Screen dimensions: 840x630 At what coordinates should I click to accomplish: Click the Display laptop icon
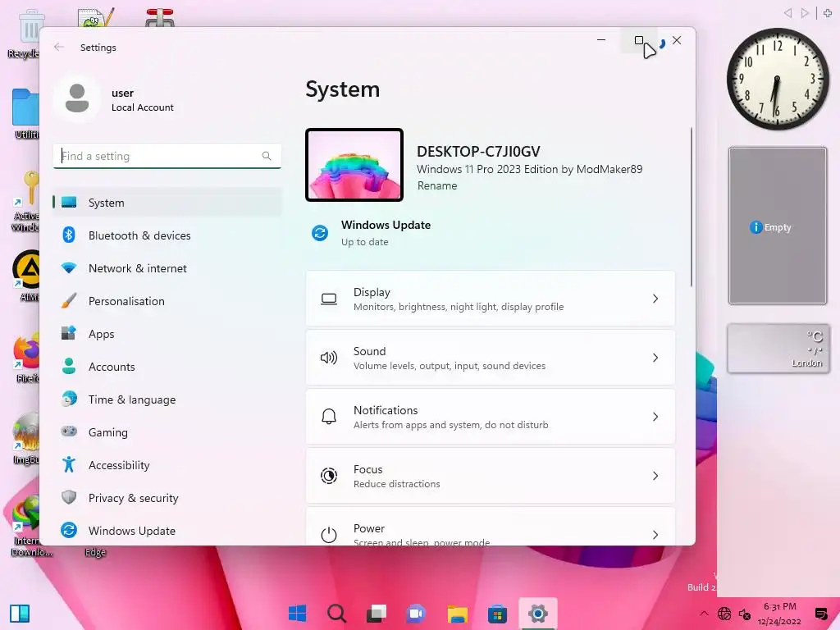(x=329, y=299)
